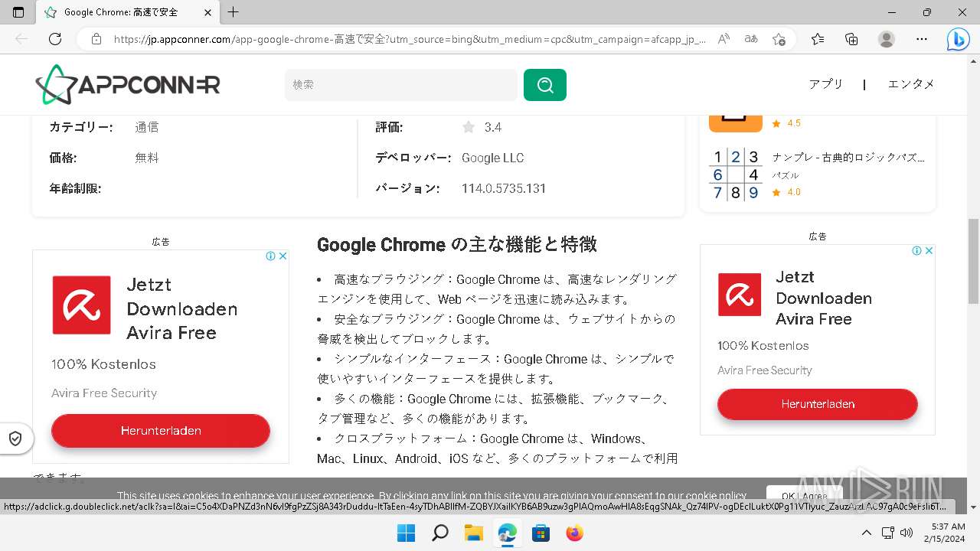The width and height of the screenshot is (980, 551).
Task: Click the green search magnifier button
Action: (545, 85)
